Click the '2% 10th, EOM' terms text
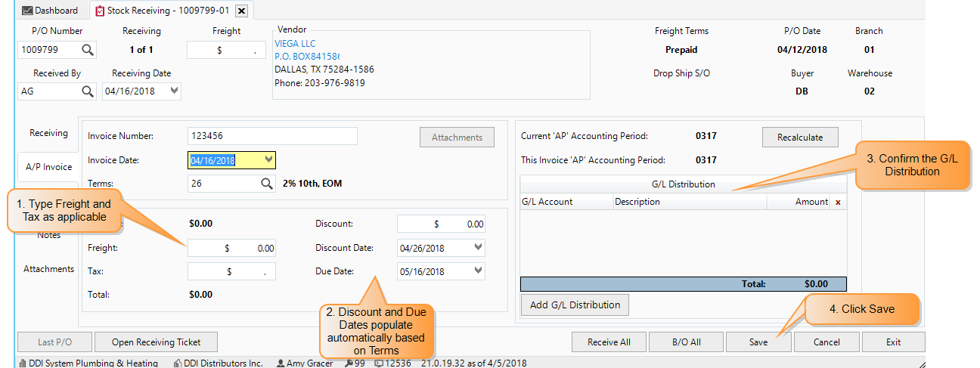 click(x=313, y=184)
